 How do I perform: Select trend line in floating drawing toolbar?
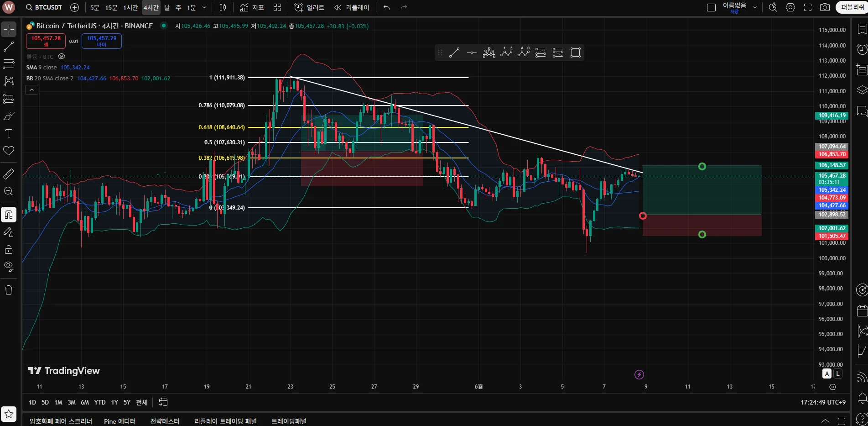(x=454, y=53)
